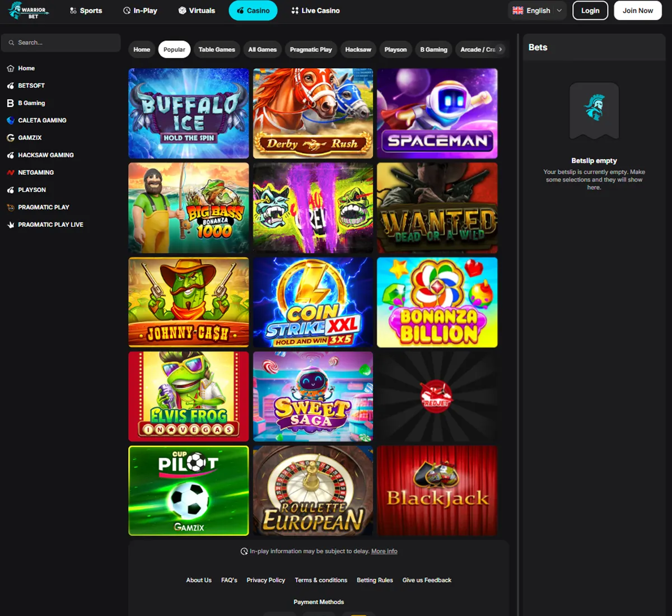Click the B Gaming sidebar icon
The height and width of the screenshot is (616, 672).
[x=11, y=103]
